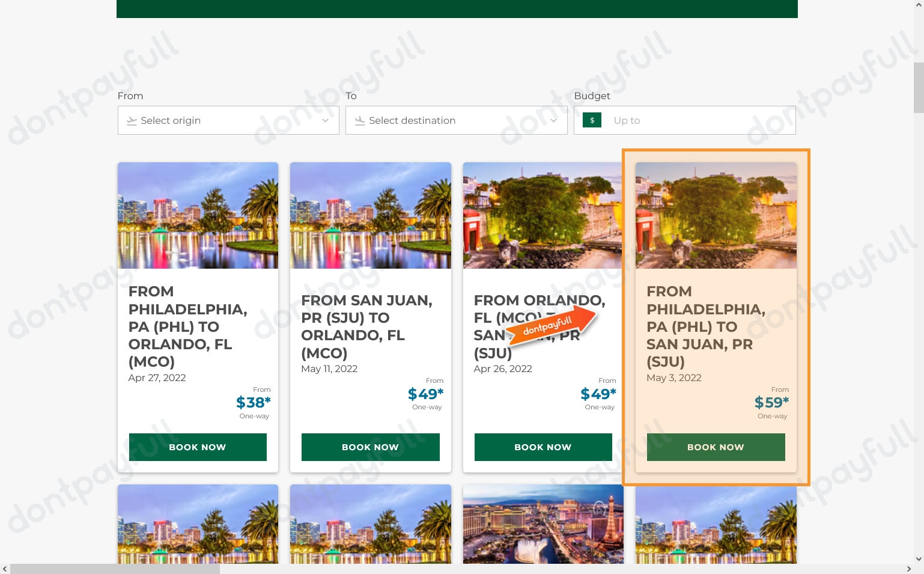Viewport: 924px width, 574px height.
Task: Click the landing plane icon in To field
Action: [360, 120]
